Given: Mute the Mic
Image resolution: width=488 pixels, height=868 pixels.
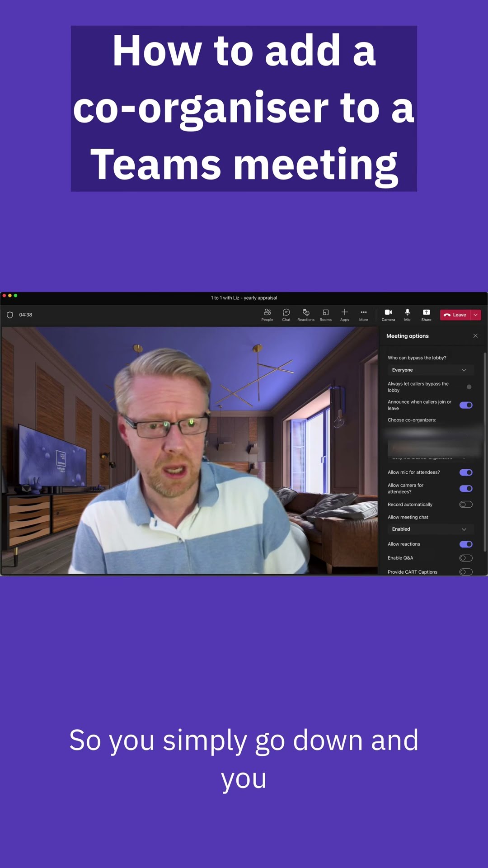Looking at the screenshot, I should (407, 315).
